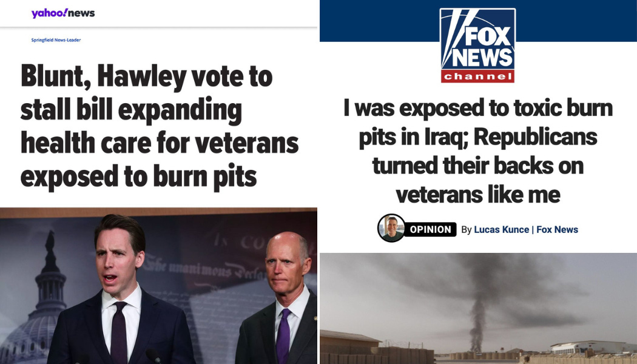Click the author's circular avatar photo
The image size is (637, 364).
(x=391, y=228)
